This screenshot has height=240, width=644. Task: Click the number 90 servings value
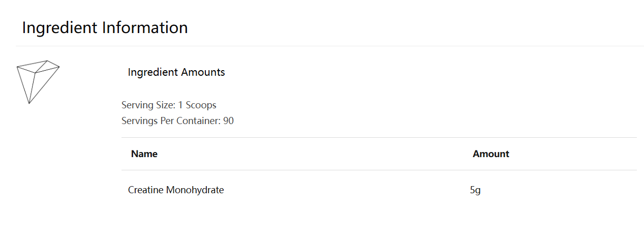(x=229, y=121)
